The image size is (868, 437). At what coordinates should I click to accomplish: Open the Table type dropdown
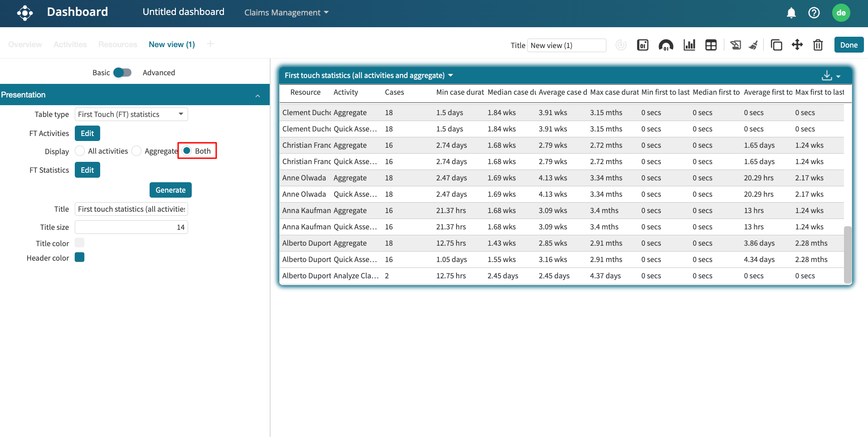131,114
